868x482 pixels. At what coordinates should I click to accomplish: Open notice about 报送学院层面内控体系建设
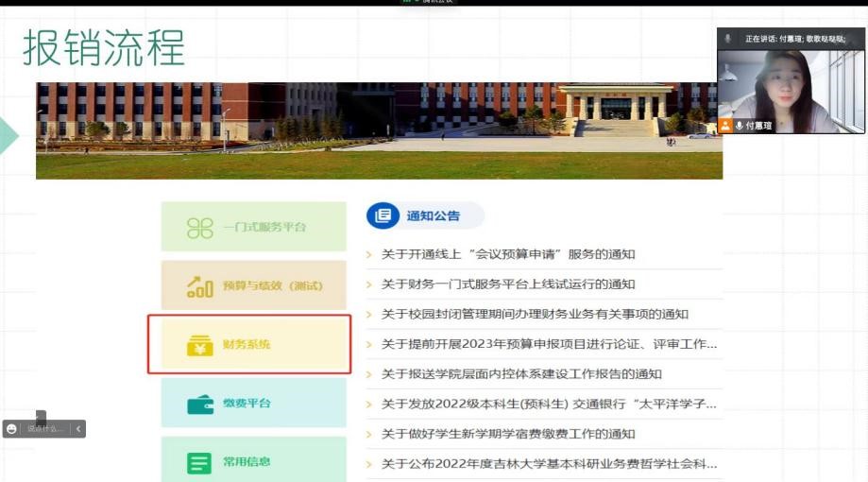coord(521,374)
